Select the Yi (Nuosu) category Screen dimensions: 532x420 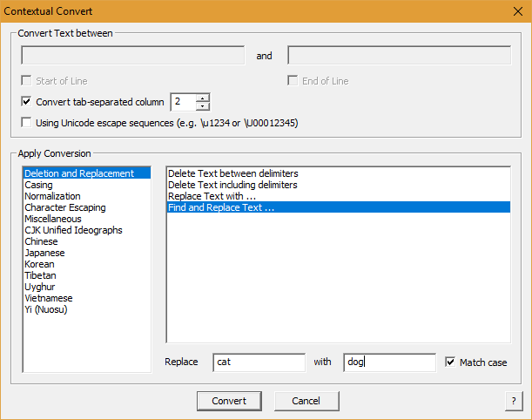(87, 309)
